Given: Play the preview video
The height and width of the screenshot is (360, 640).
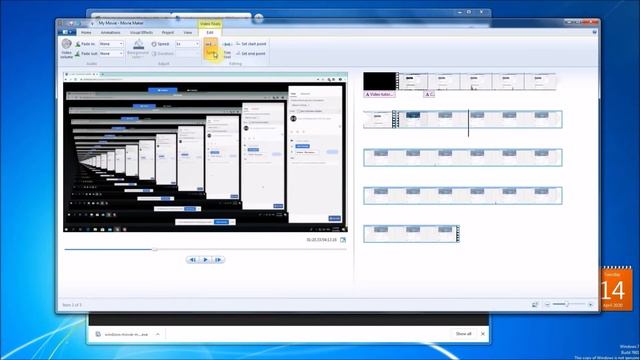Looking at the screenshot, I should [205, 260].
